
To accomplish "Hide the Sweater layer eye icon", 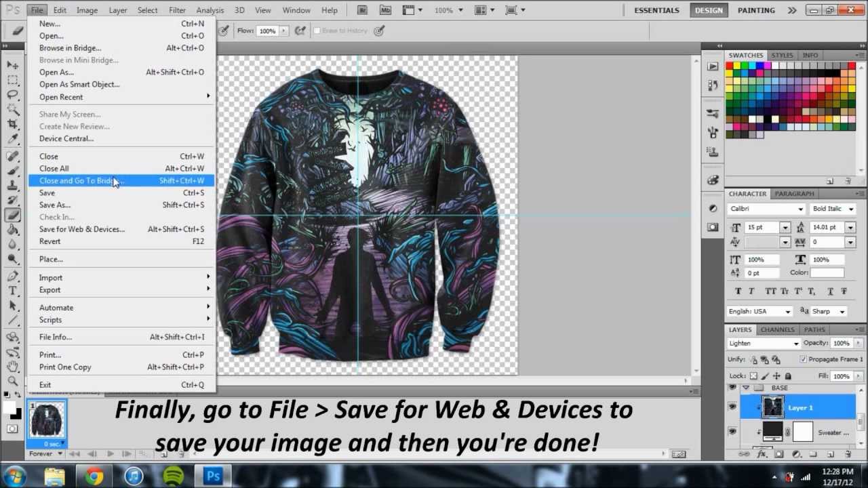I will tap(732, 432).
